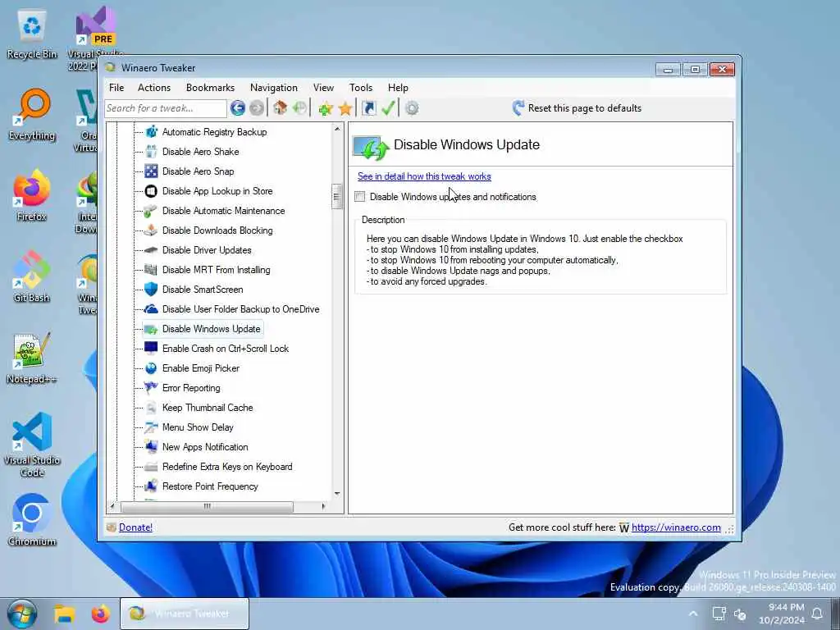Open Firefox from the taskbar

(99, 614)
